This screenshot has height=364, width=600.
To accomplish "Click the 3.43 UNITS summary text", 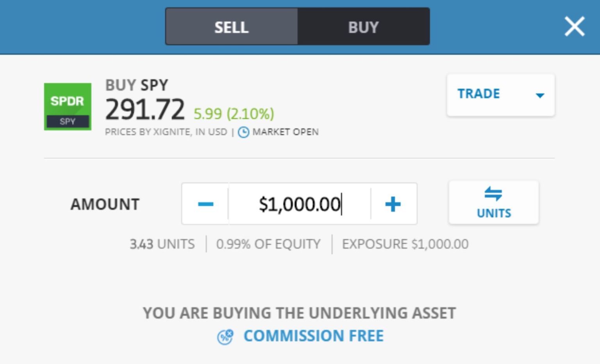I will [x=162, y=244].
